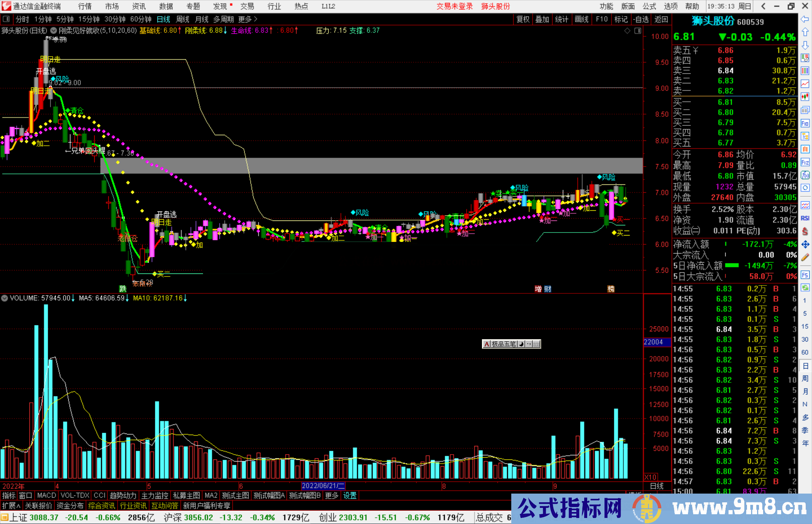Open the 行情 menu
Screen dimensions: 812x524
(85, 6)
